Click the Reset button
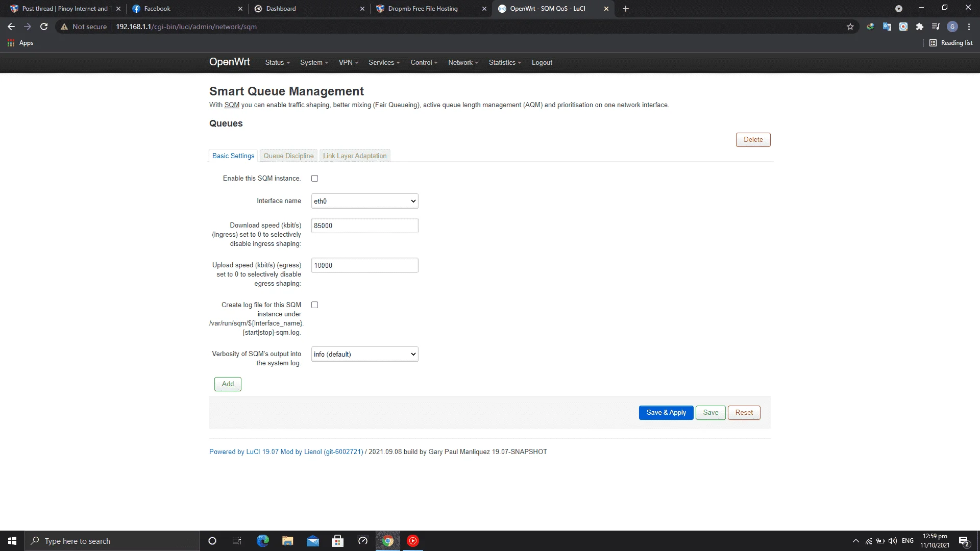 point(744,413)
